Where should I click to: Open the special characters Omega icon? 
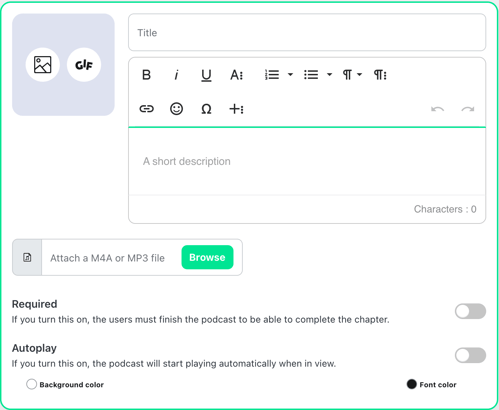(x=206, y=109)
